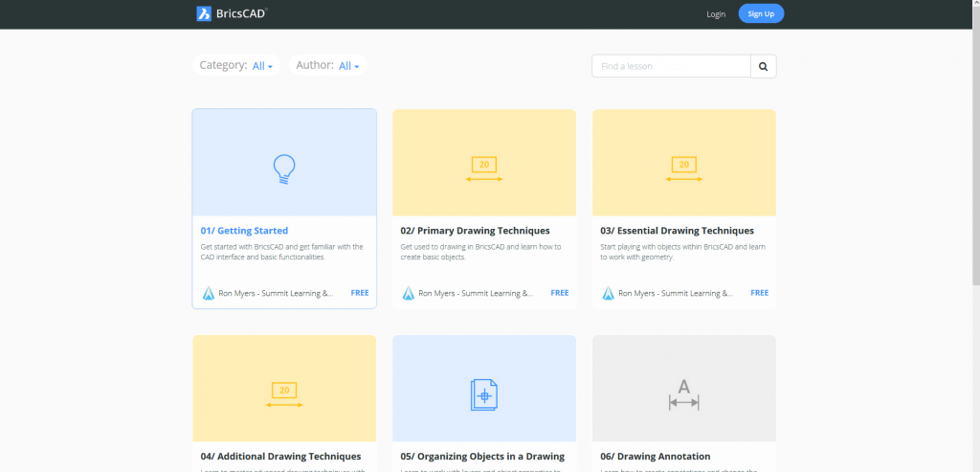
Task: Open 02/ Primary Drawing Techniques lesson title
Action: pos(475,231)
